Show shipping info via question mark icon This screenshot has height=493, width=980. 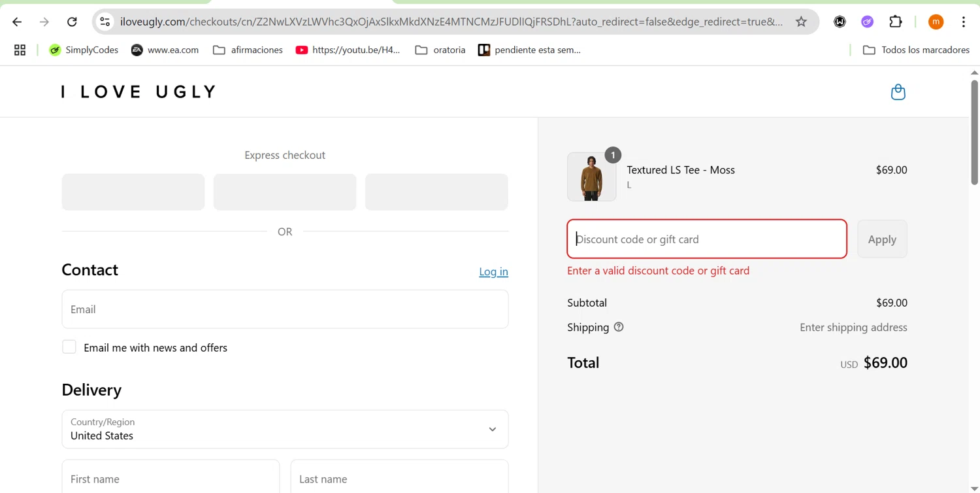619,327
